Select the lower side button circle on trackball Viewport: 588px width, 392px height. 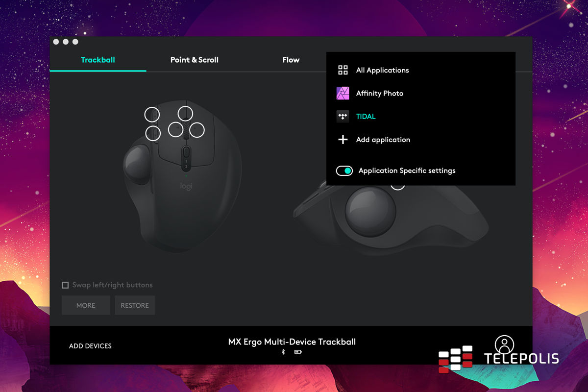[x=153, y=133]
